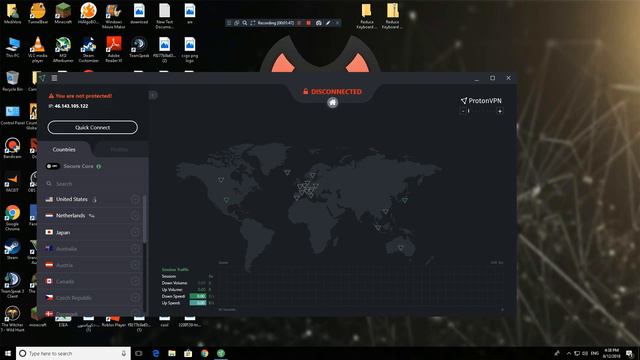Click Cortana microphone icon in search box
The height and width of the screenshot is (360, 640).
point(124,353)
